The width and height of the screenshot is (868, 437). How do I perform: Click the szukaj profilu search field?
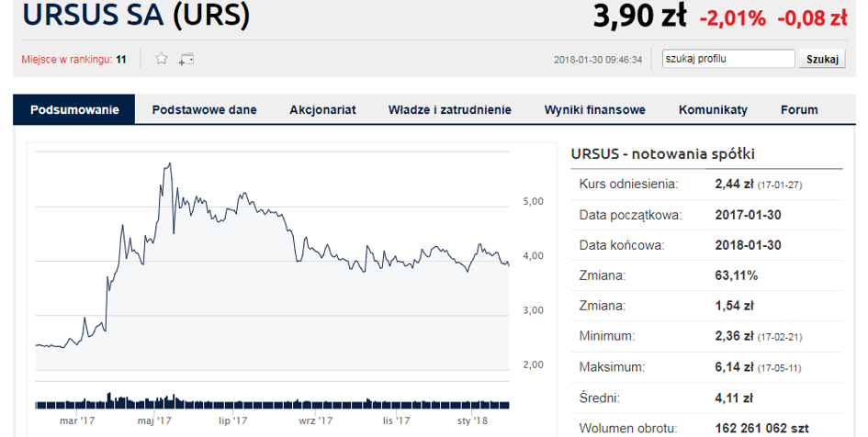coord(728,59)
